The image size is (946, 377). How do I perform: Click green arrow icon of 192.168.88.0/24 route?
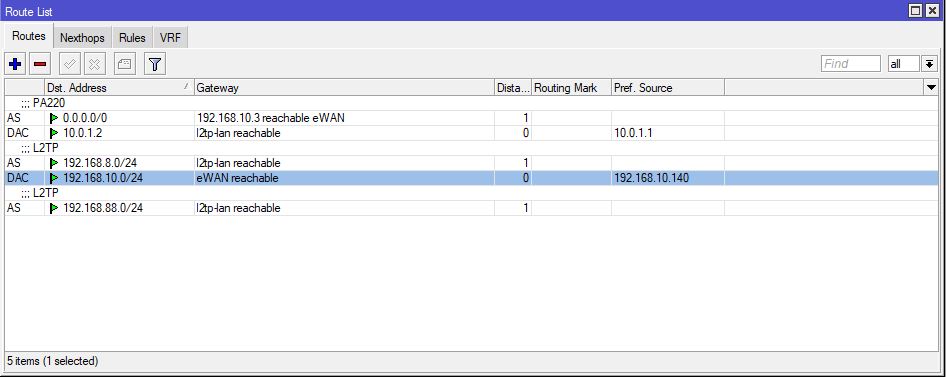coord(55,208)
